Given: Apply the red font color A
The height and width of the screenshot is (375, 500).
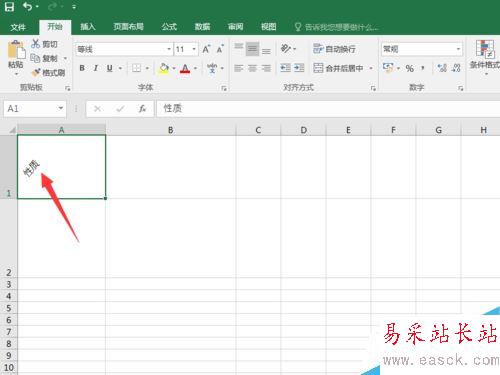Looking at the screenshot, I should point(185,69).
